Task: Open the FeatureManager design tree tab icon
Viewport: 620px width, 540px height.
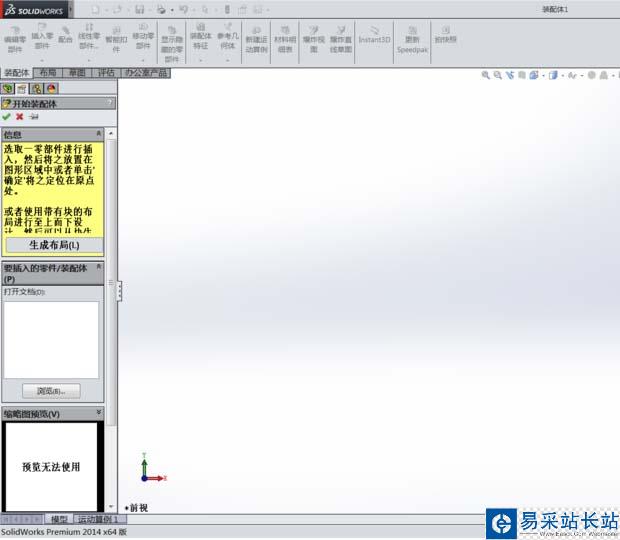Action: (8, 88)
